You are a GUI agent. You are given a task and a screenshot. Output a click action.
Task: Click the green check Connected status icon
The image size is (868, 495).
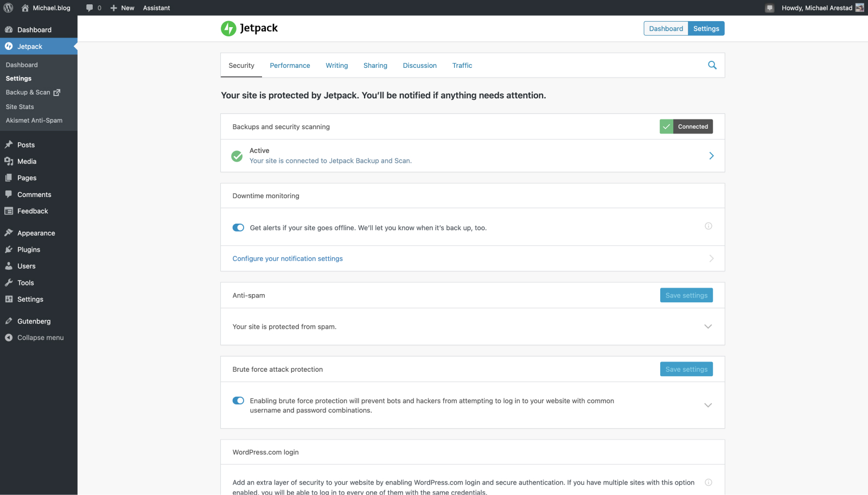coord(666,126)
